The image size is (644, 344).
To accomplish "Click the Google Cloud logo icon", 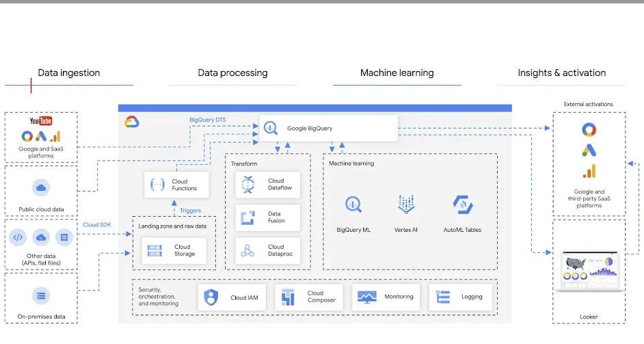I will coord(132,122).
